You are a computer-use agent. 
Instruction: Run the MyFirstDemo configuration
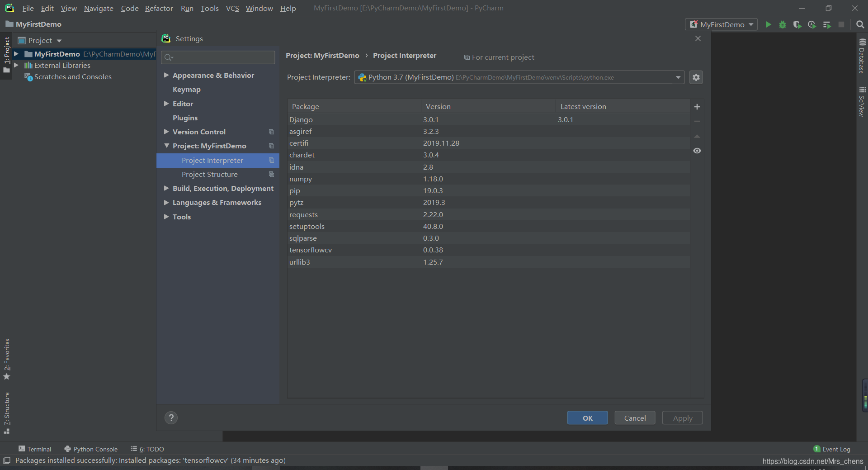pyautogui.click(x=768, y=24)
